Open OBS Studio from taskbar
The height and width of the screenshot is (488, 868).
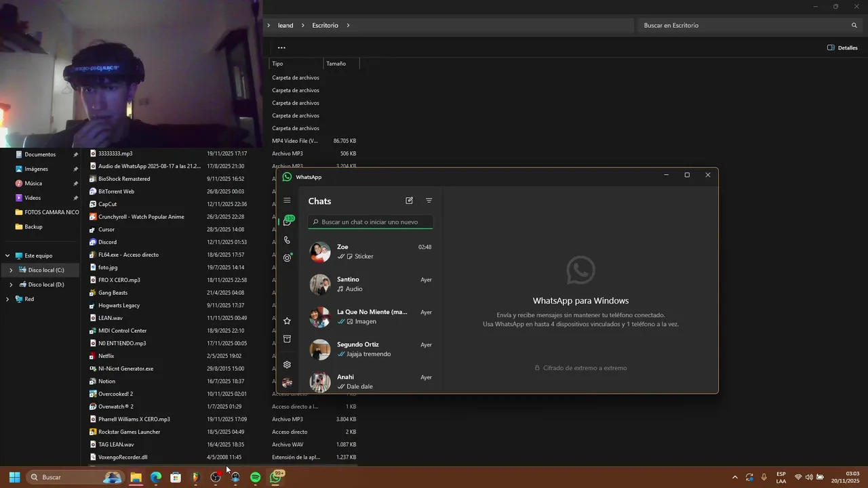point(216,477)
